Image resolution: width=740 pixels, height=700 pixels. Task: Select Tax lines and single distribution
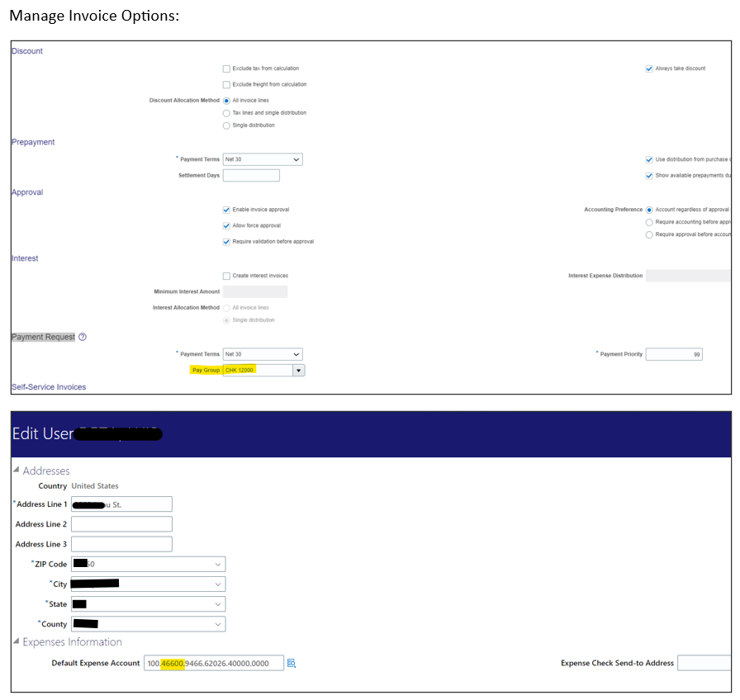coord(226,112)
